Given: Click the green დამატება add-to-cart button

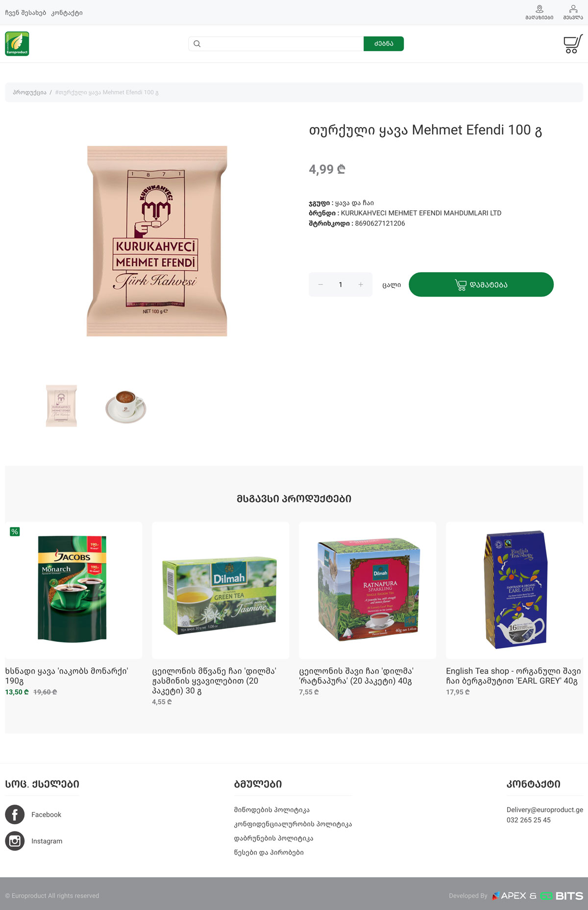Looking at the screenshot, I should 481,284.
